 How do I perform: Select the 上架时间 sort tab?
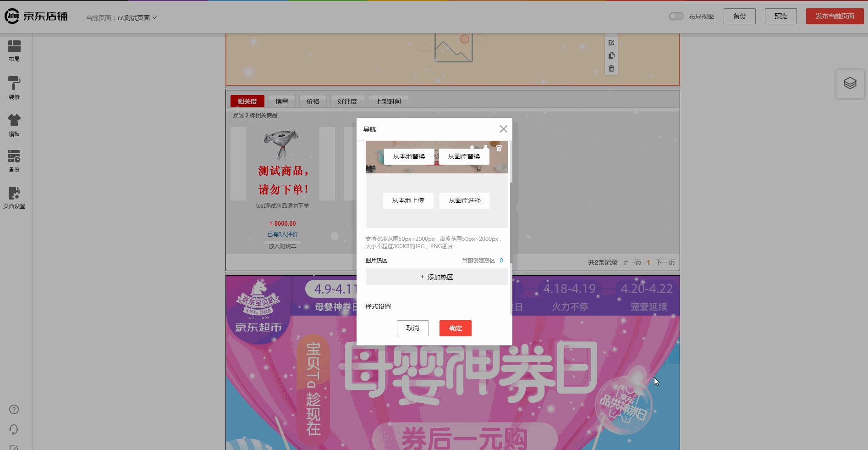tap(388, 101)
